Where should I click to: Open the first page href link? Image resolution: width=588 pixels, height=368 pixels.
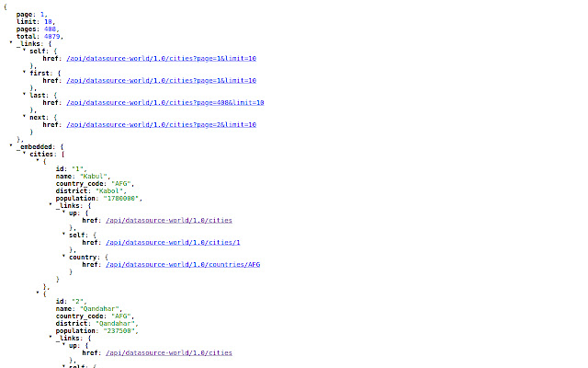tap(162, 81)
